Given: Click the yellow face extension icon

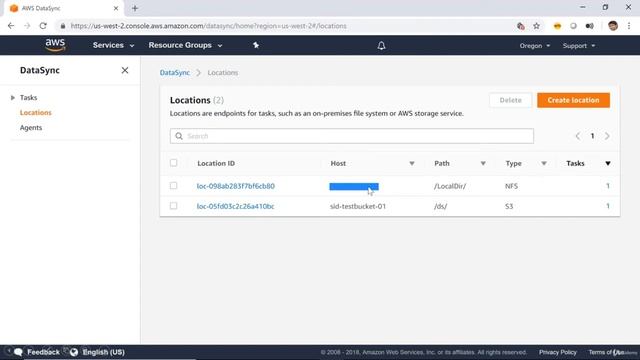Looking at the screenshot, I should [557, 26].
